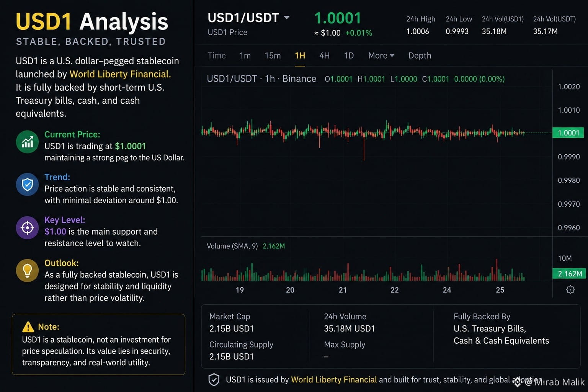Click the Circulating Supply label
This screenshot has width=588, height=392.
pyautogui.click(x=241, y=345)
